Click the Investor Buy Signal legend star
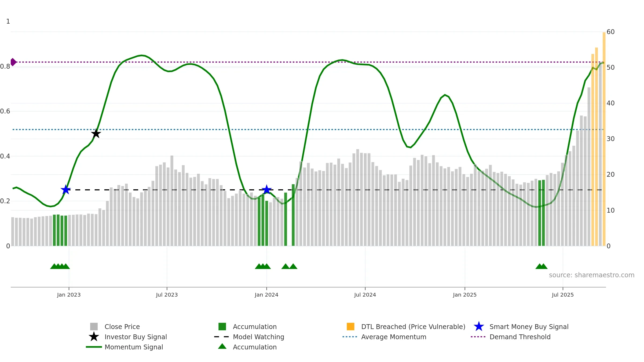 (94, 337)
